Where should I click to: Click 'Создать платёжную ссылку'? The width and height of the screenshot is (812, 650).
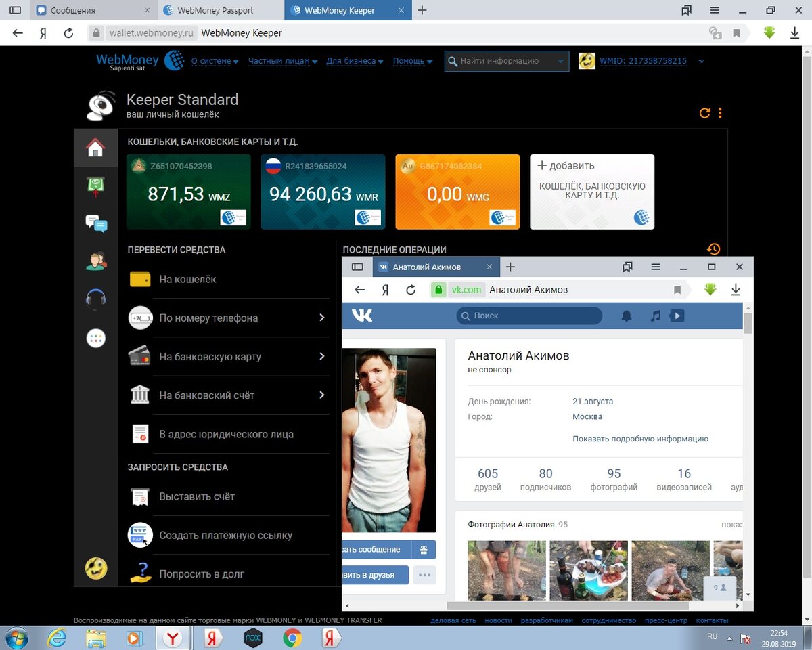click(x=229, y=535)
